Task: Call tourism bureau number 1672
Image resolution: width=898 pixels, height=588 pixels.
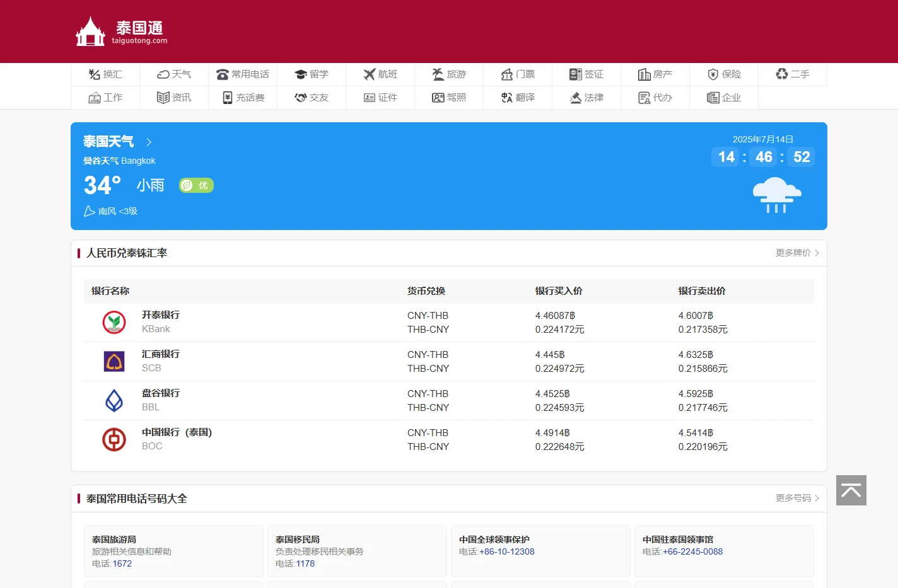Action: click(122, 563)
